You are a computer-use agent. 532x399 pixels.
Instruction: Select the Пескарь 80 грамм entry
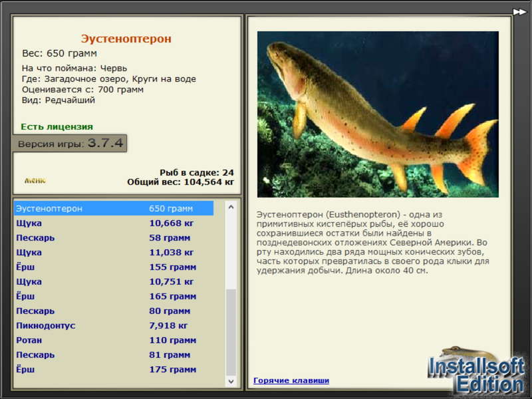point(114,311)
